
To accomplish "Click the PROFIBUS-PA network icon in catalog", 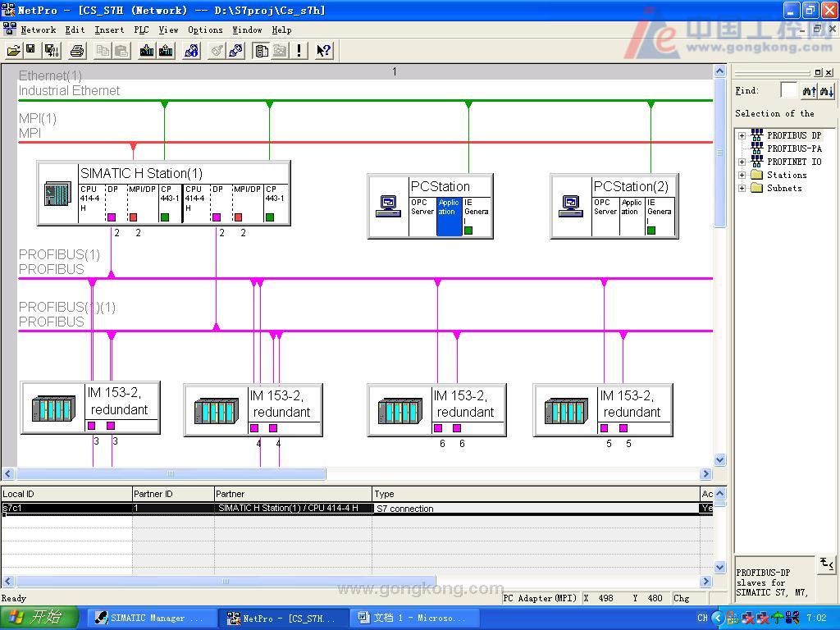I will [757, 148].
